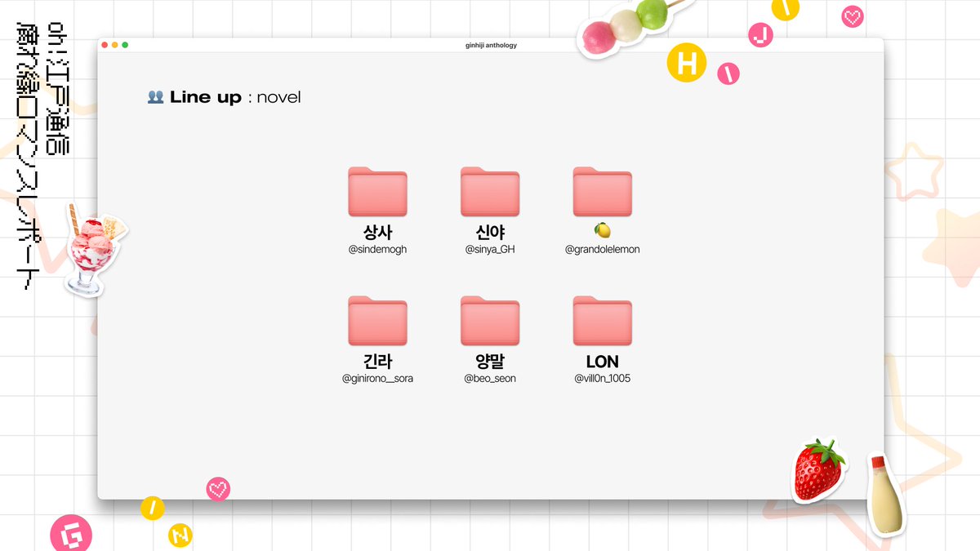Select the 긴라 folder name
Screen dimensions: 980x551
tap(377, 361)
